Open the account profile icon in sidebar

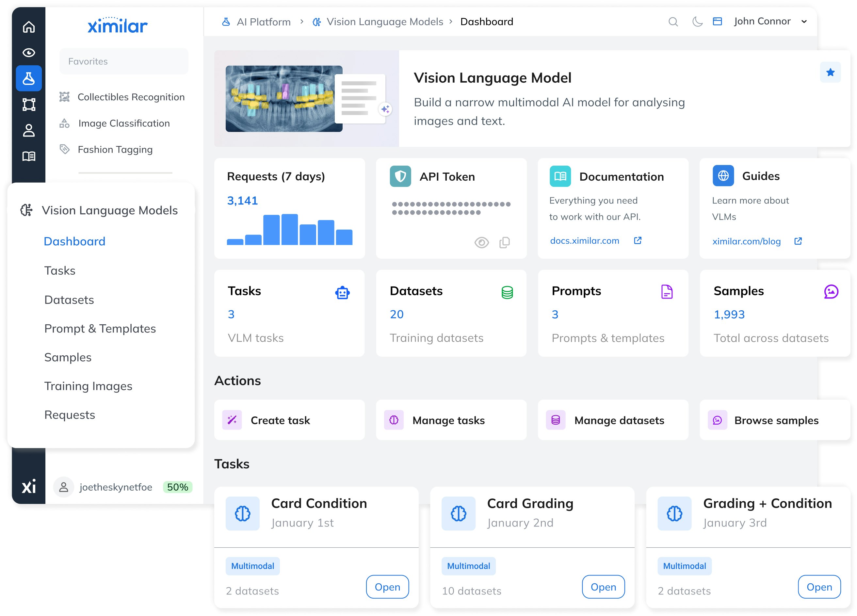[29, 130]
